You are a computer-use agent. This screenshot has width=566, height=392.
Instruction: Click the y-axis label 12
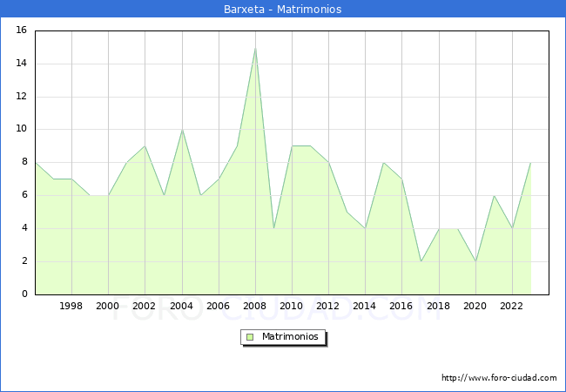click(22, 97)
